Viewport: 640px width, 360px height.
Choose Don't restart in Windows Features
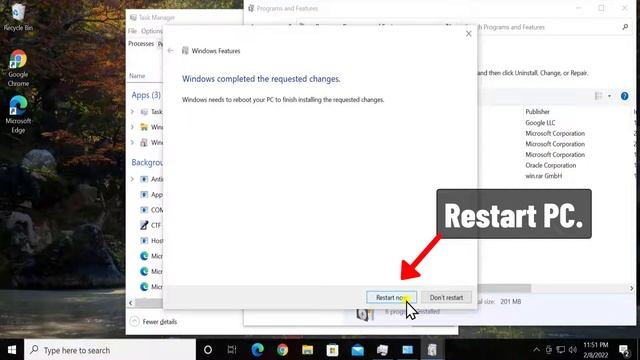(446, 298)
